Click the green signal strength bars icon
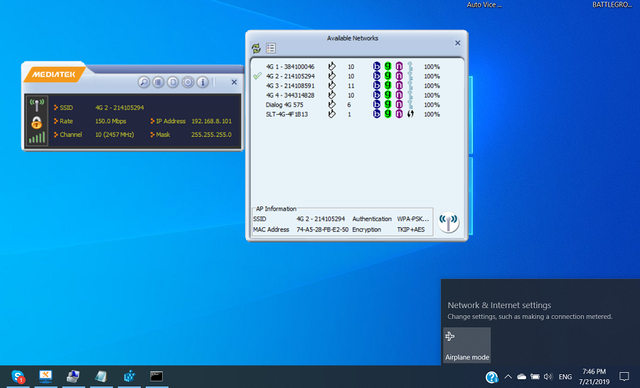640x388 pixels. (x=37, y=137)
